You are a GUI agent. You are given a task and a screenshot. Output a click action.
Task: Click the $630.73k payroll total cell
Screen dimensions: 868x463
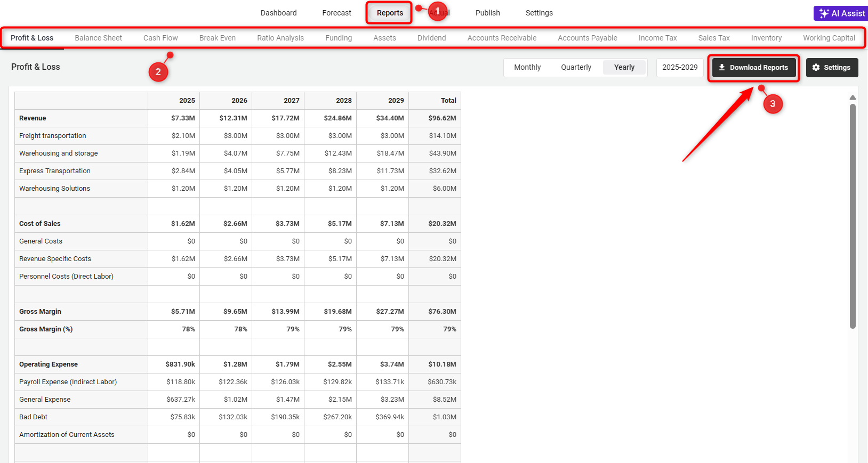(x=435, y=382)
